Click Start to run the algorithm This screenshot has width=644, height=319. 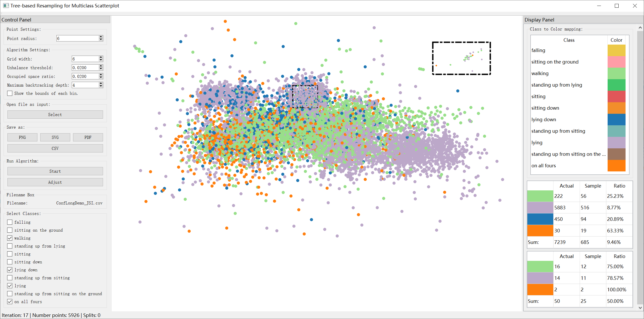tap(55, 171)
